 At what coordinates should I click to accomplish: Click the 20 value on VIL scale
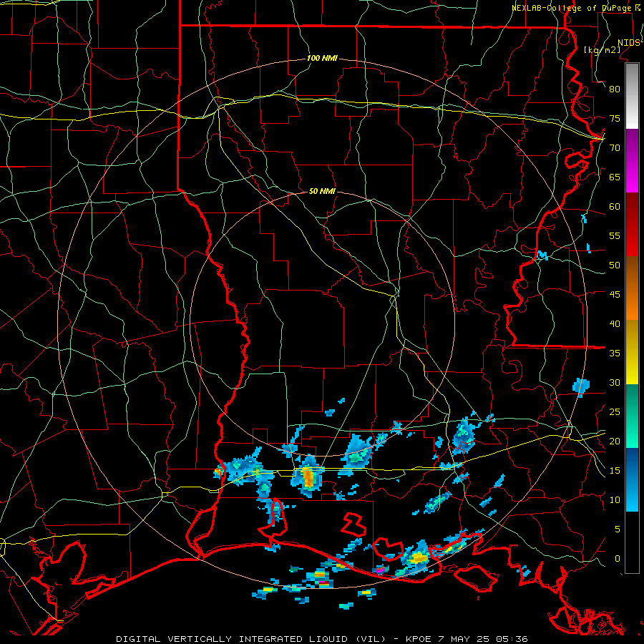pos(615,441)
